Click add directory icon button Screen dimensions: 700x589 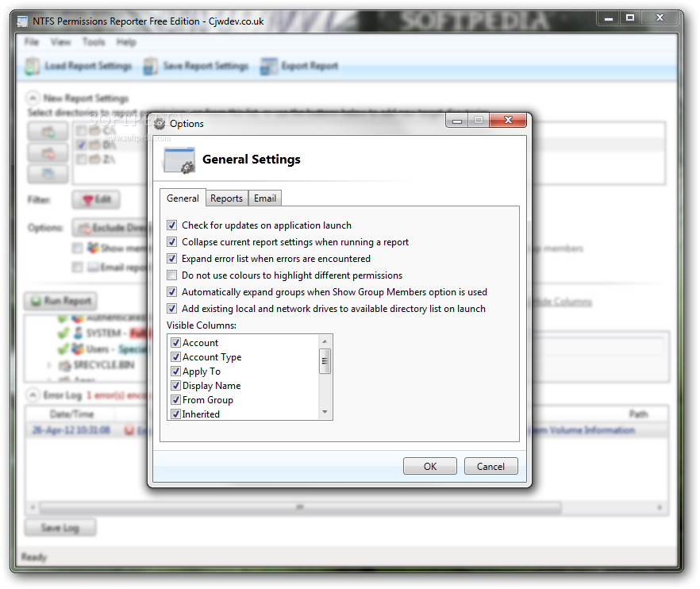48,132
